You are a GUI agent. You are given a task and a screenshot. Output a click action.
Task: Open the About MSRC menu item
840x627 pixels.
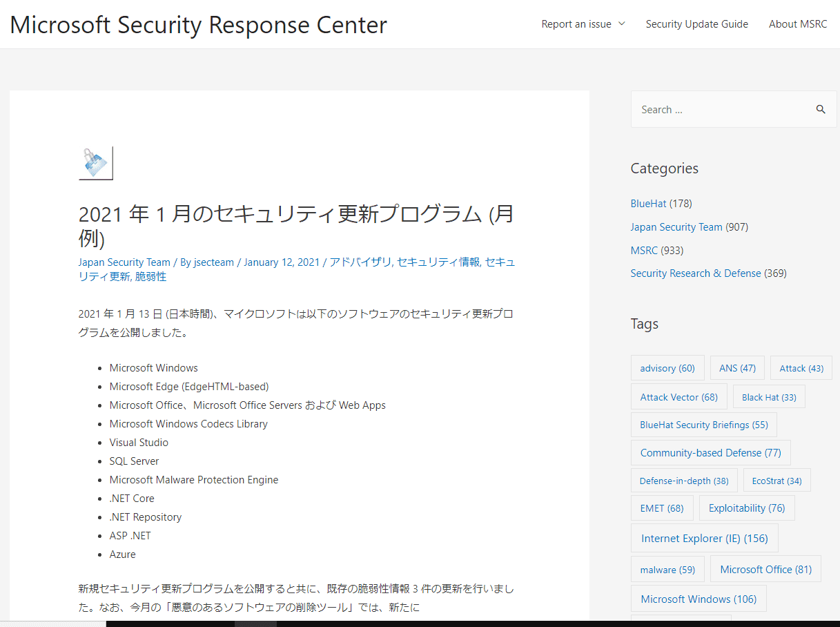point(798,24)
